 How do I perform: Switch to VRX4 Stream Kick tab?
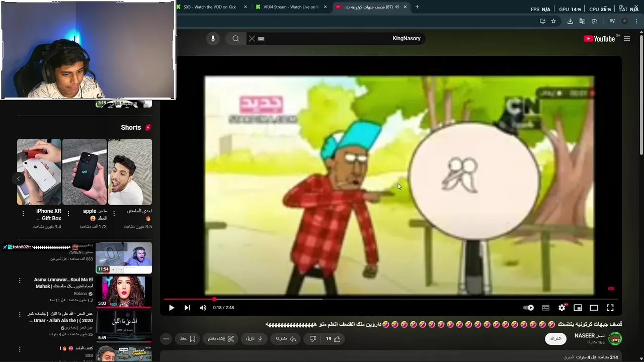(290, 7)
